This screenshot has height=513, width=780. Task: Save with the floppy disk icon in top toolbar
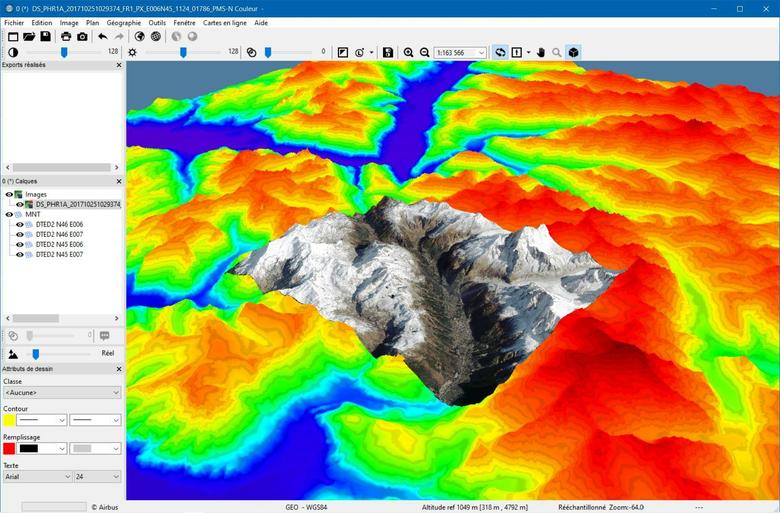(45, 36)
